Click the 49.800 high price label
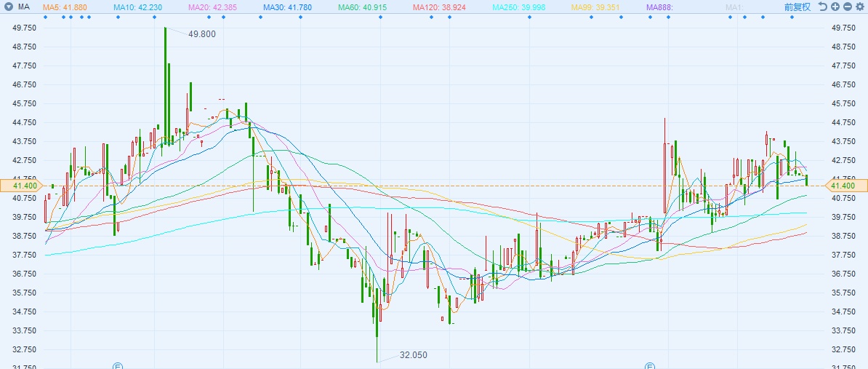The height and width of the screenshot is (369, 868). tap(202, 33)
